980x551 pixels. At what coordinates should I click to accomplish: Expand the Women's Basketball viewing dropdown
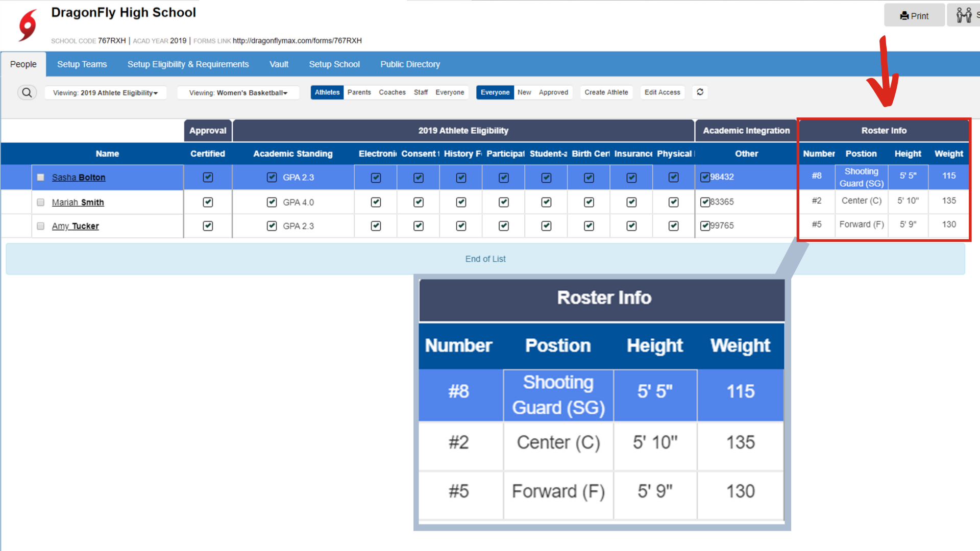(238, 93)
